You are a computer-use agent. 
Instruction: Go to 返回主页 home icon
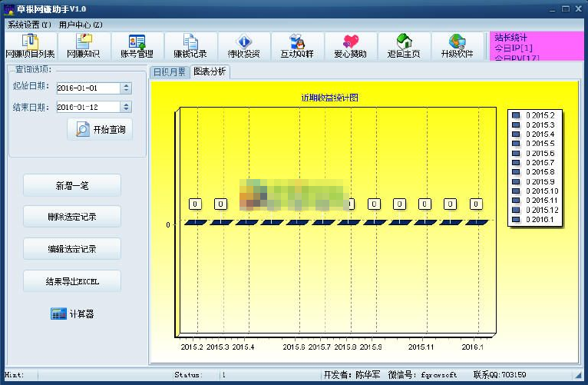(x=404, y=46)
